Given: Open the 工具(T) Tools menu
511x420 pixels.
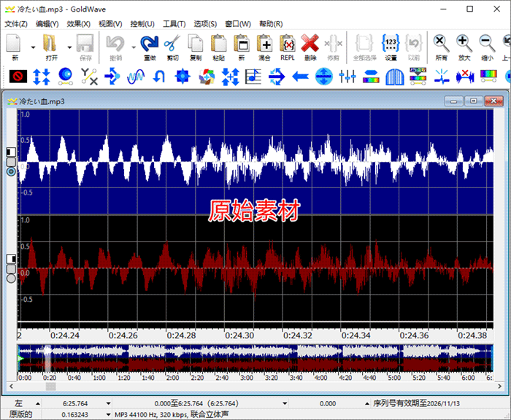Looking at the screenshot, I should [174, 24].
